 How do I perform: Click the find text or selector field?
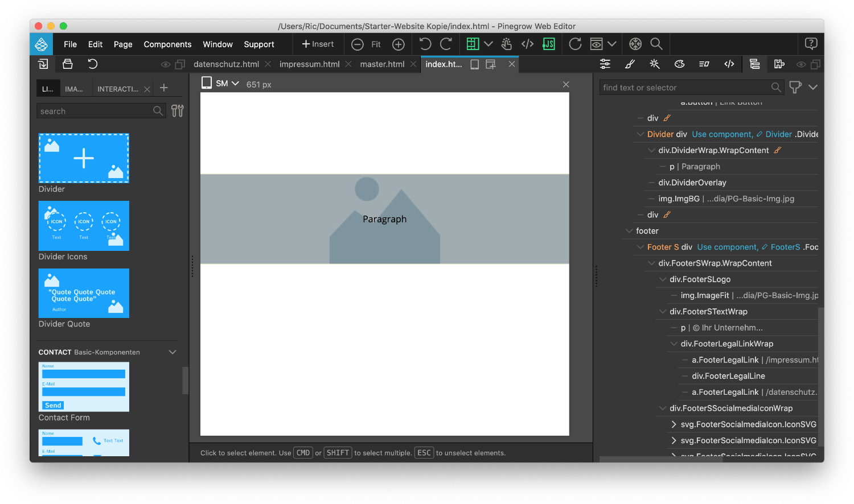pos(692,87)
